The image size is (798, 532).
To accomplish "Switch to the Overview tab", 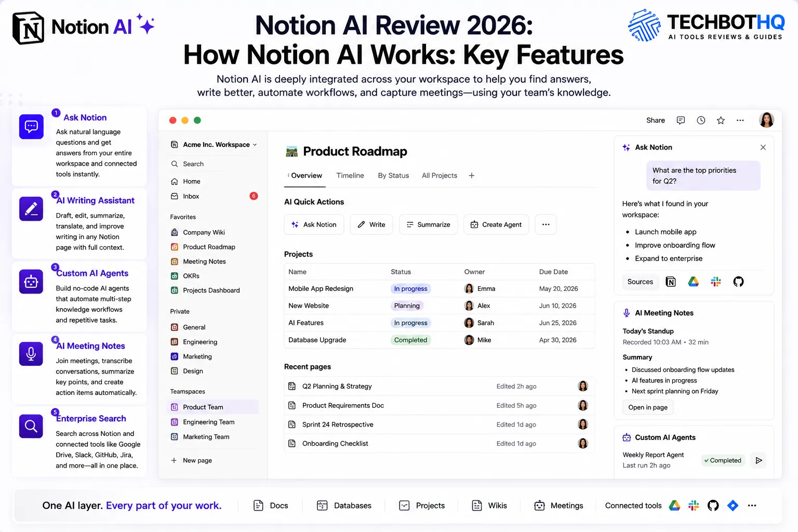I will pyautogui.click(x=306, y=176).
